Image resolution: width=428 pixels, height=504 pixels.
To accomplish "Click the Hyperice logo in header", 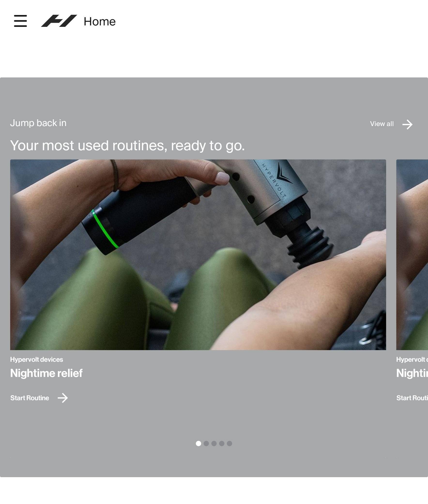I will 59,21.
